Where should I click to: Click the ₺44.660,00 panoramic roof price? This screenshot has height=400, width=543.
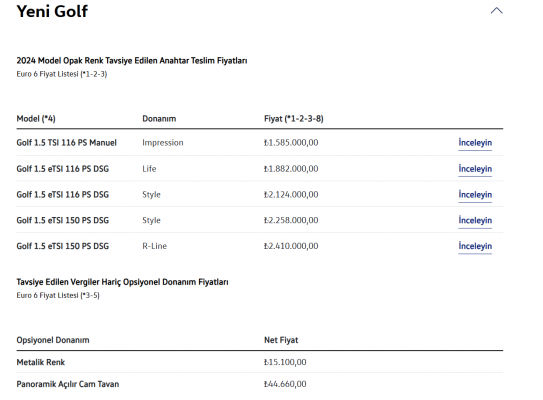point(285,384)
